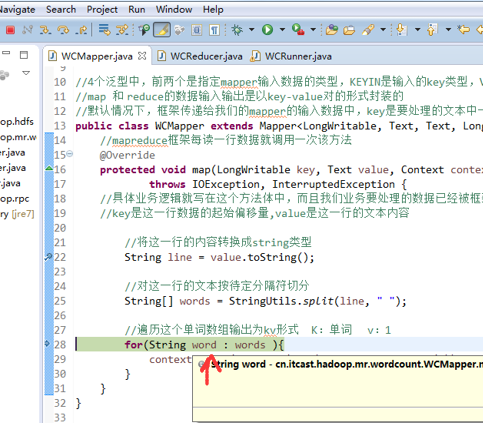The width and height of the screenshot is (483, 423).
Task: Minimize the left package explorer view
Action: tap(6, 53)
